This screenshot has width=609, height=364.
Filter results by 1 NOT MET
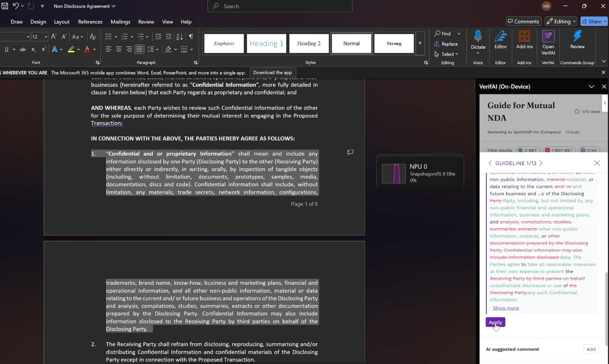(559, 150)
